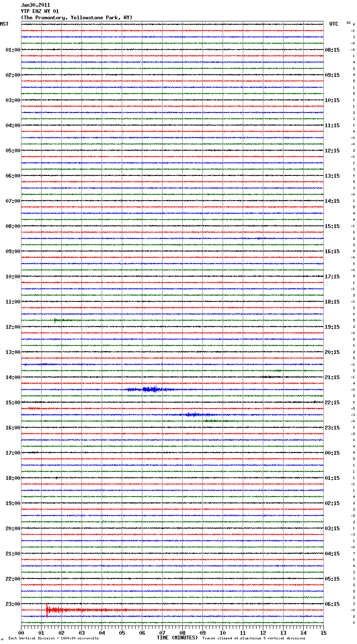The height and width of the screenshot is (644, 357).
Task: Click the 00:15 UTC time label
Action: tap(332, 453)
